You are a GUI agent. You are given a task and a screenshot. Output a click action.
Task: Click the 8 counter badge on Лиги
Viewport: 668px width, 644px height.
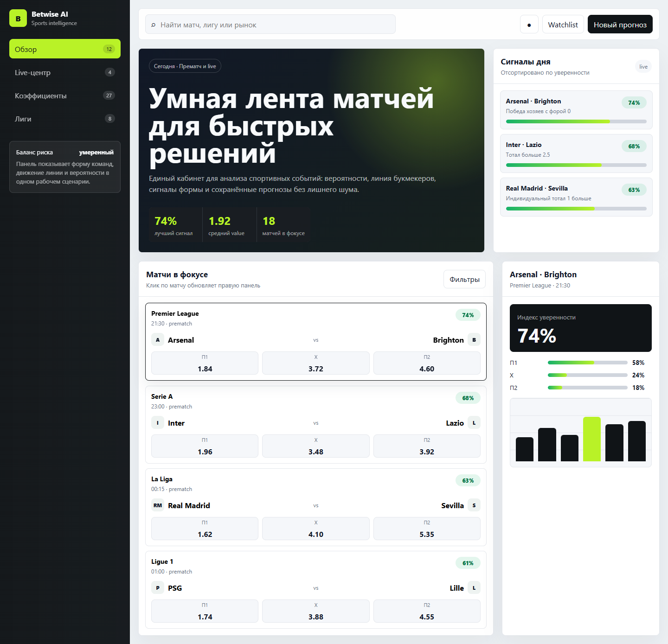pyautogui.click(x=110, y=119)
